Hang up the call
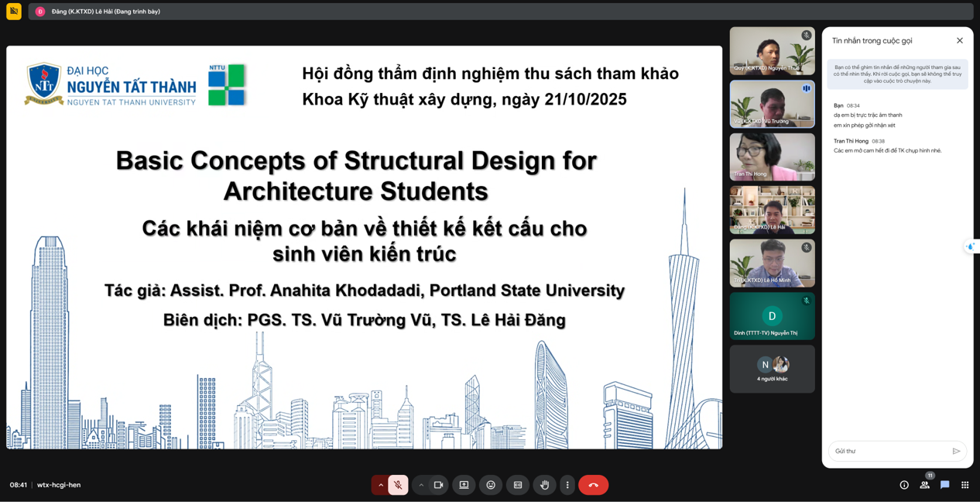 (593, 485)
